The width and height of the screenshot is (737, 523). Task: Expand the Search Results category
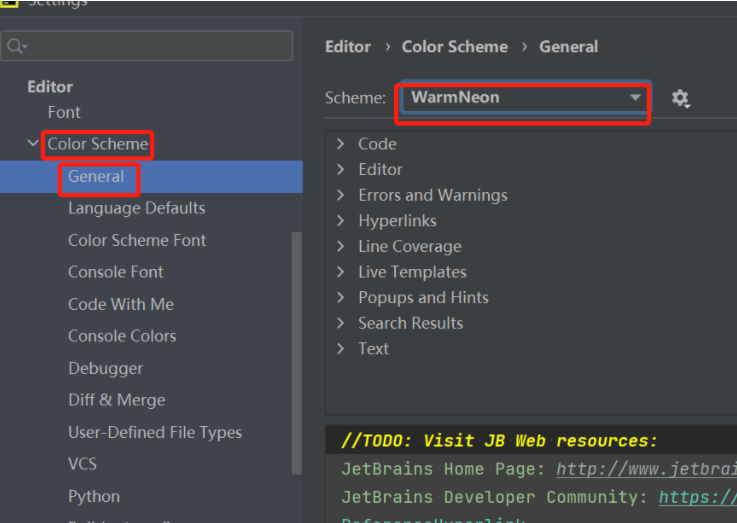(x=341, y=323)
